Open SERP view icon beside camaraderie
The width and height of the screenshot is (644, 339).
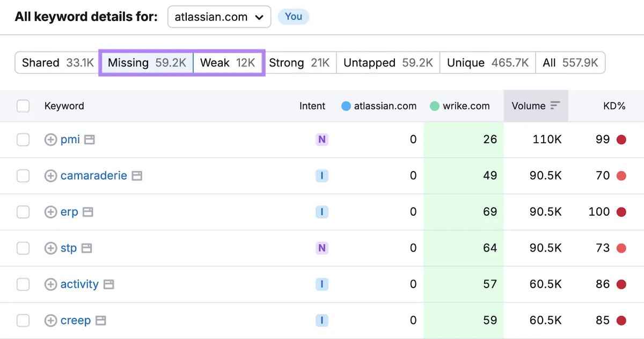tap(137, 176)
